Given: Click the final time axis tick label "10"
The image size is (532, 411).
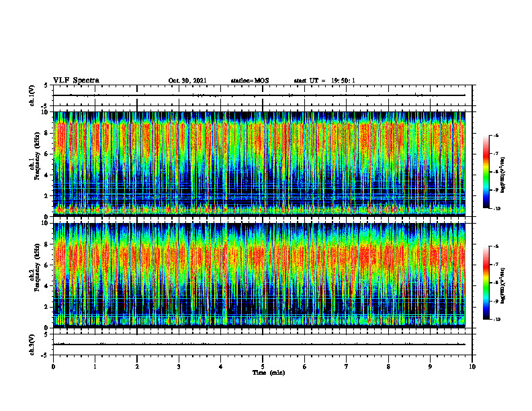Looking at the screenshot, I should coord(472,367).
